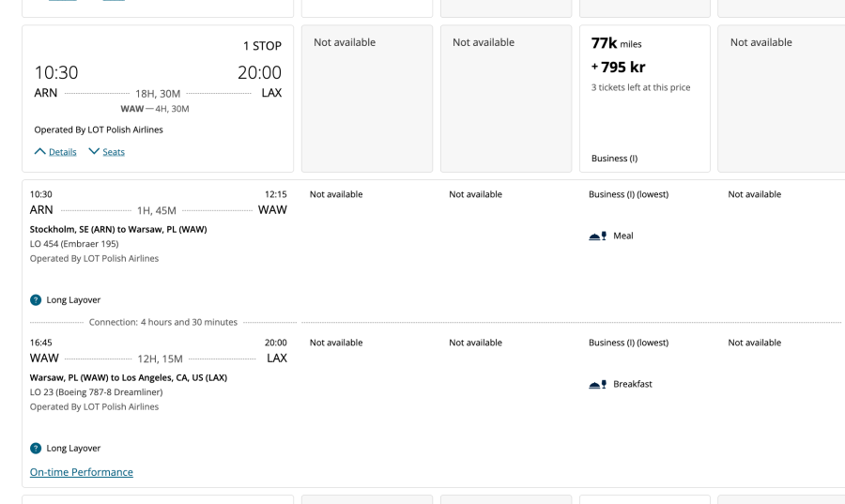This screenshot has width=845, height=504.
Task: Click the Breakfast service icon
Action: click(597, 385)
